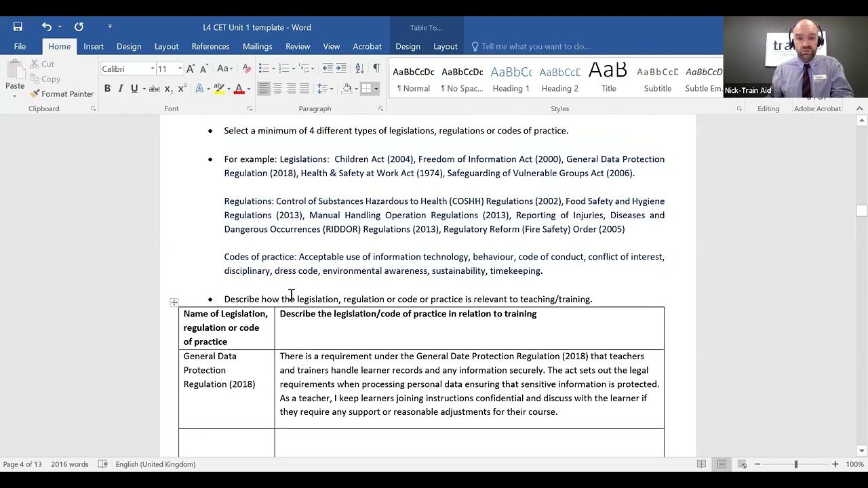Increase font size with Grow Font icon

tap(191, 68)
